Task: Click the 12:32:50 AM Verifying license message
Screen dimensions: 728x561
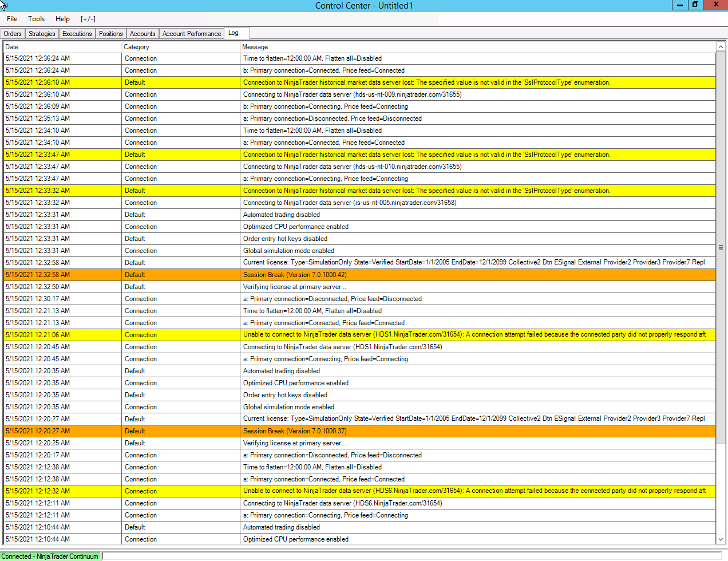Action: 295,287
